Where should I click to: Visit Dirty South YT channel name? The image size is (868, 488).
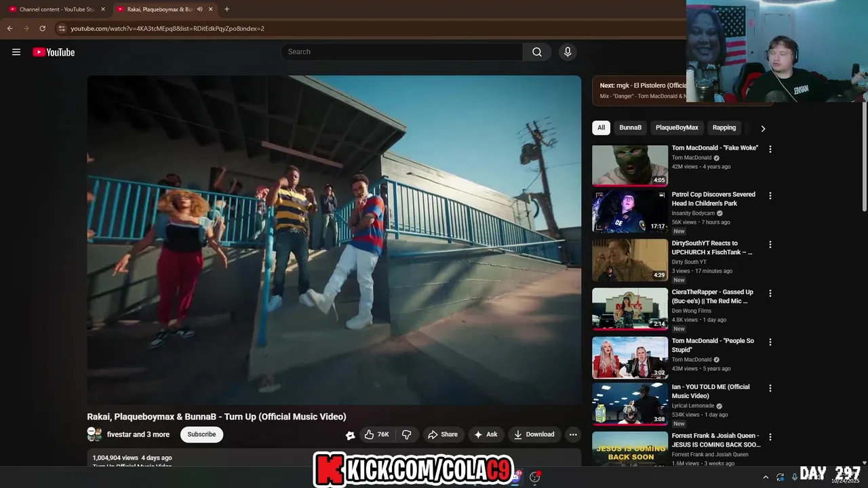click(689, 262)
